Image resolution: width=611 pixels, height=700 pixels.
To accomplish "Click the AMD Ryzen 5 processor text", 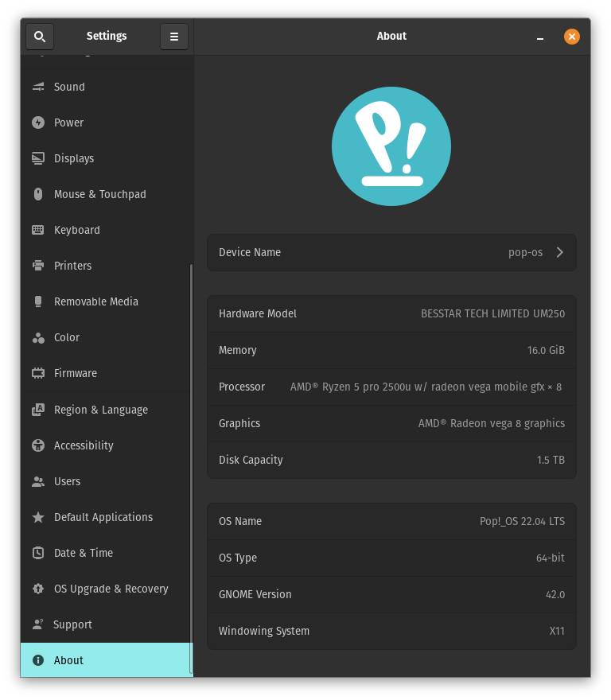I will pyautogui.click(x=426, y=387).
